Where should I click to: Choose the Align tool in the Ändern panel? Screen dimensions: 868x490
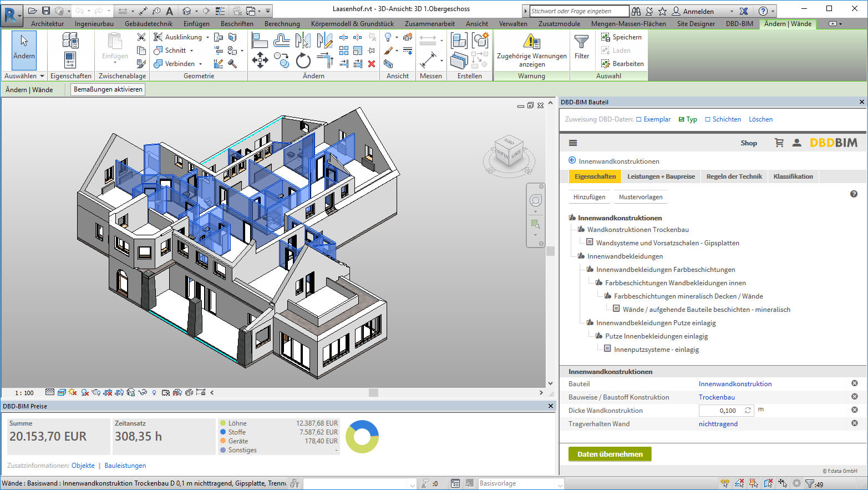pos(260,40)
